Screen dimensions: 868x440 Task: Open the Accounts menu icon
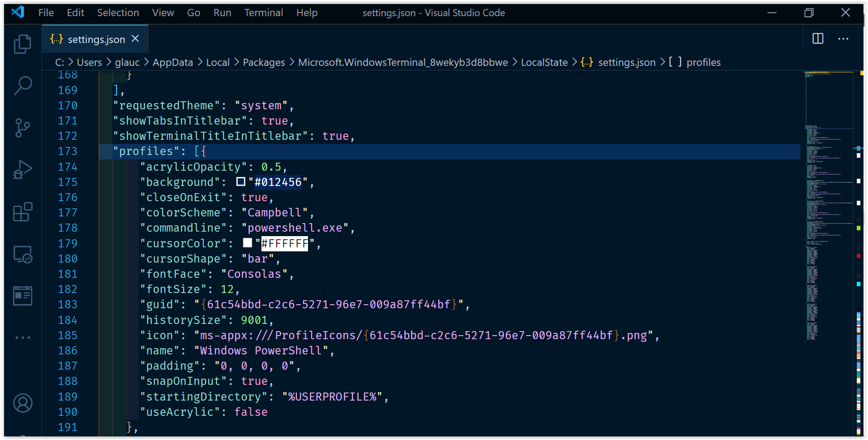tap(22, 403)
